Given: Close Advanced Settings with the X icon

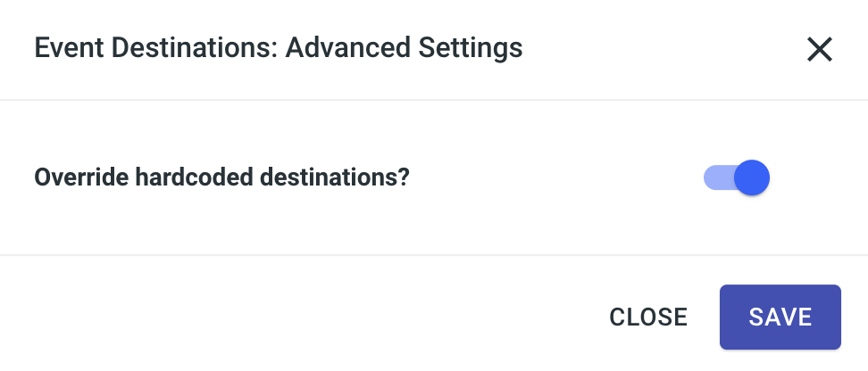Looking at the screenshot, I should (x=819, y=50).
